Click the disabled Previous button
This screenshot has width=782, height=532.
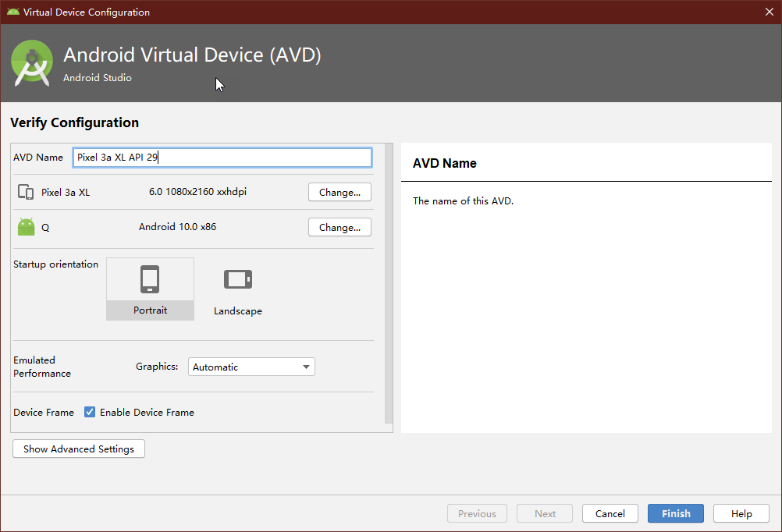(x=478, y=513)
